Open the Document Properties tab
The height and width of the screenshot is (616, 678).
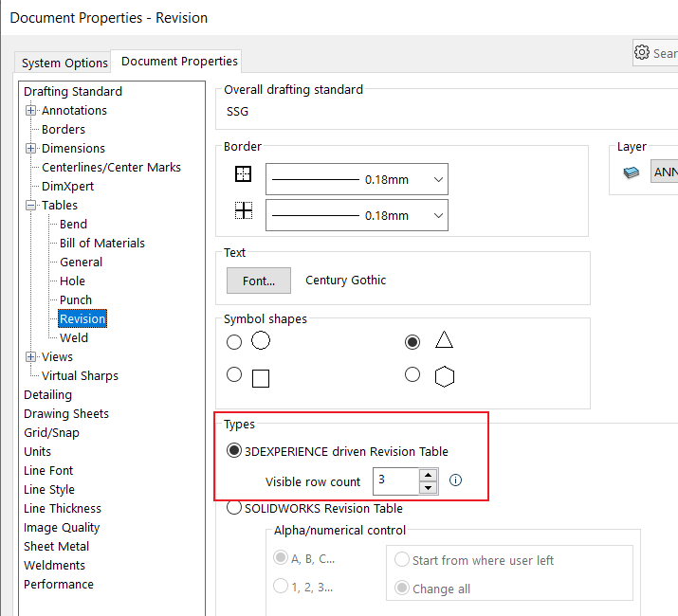pos(179,61)
